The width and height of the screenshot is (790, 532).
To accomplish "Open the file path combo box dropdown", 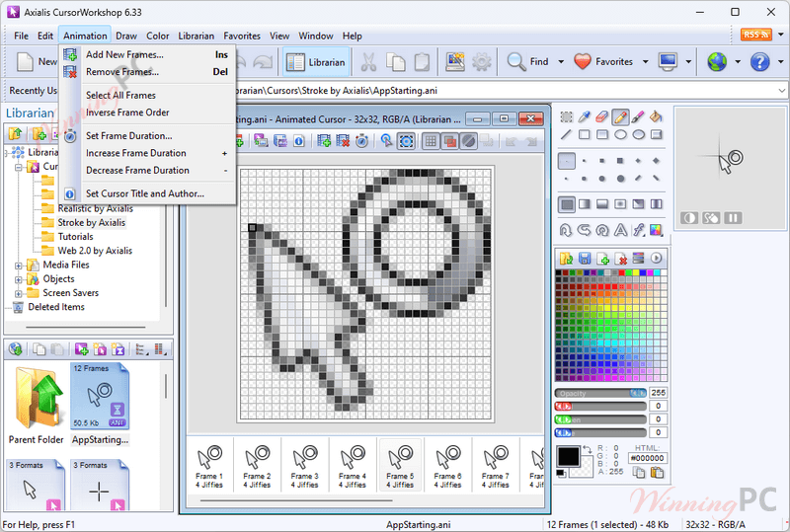I will pyautogui.click(x=781, y=91).
